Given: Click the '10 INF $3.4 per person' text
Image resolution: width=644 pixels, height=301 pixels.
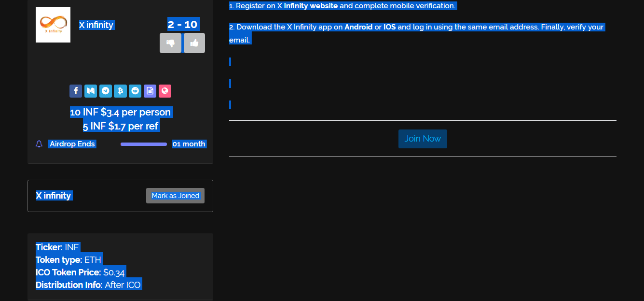Looking at the screenshot, I should (121, 112).
